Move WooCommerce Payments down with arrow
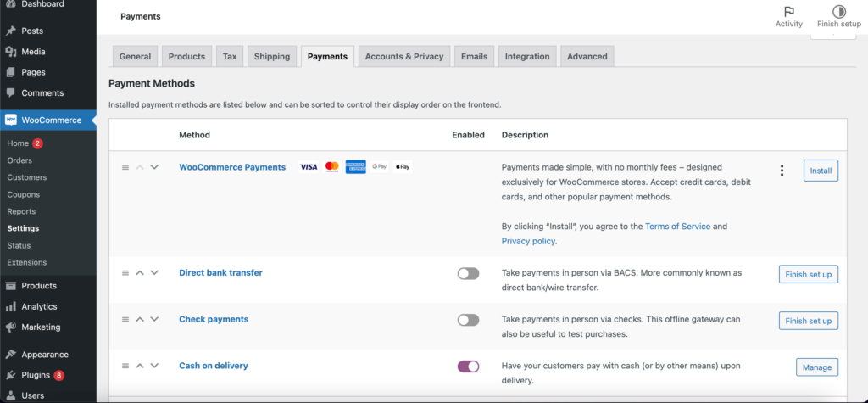 [x=154, y=167]
